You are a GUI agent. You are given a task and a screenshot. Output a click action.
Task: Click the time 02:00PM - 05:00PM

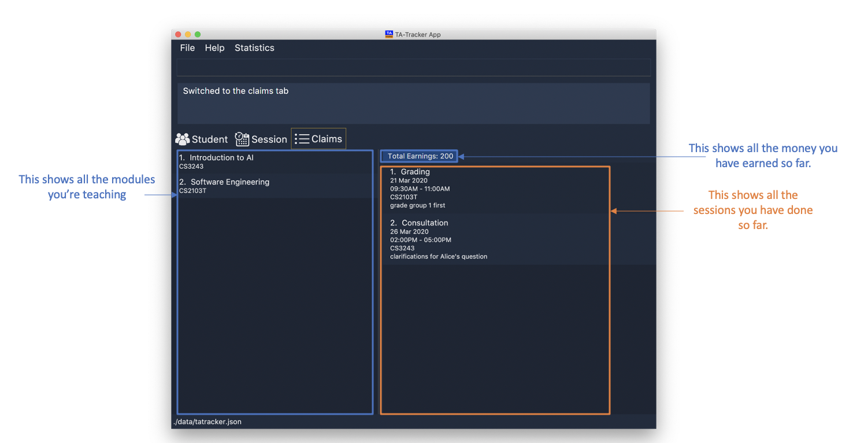421,239
